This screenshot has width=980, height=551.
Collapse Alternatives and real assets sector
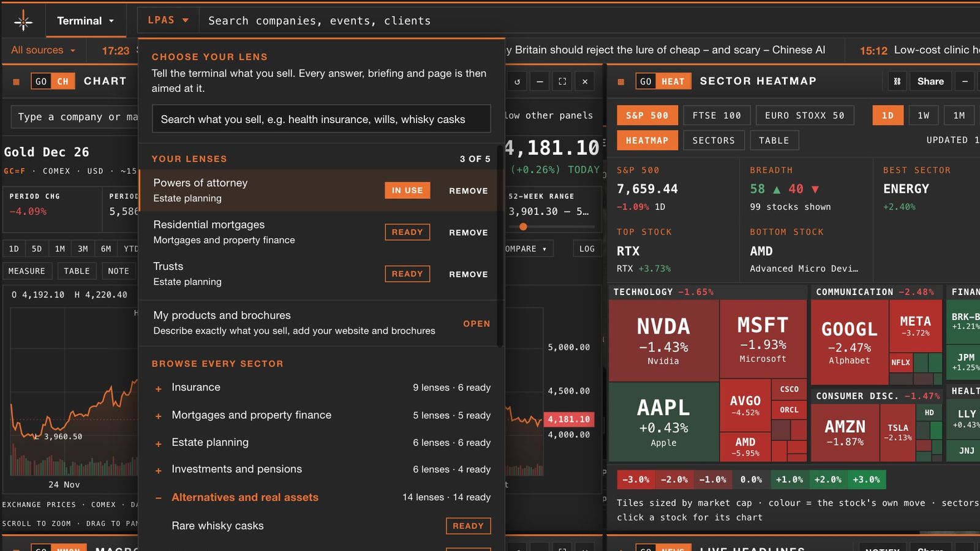(321, 497)
